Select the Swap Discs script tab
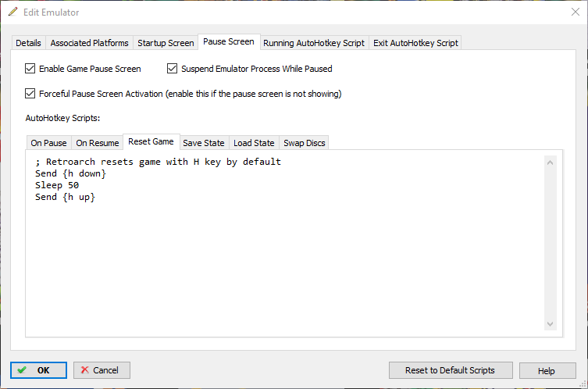 [x=305, y=143]
